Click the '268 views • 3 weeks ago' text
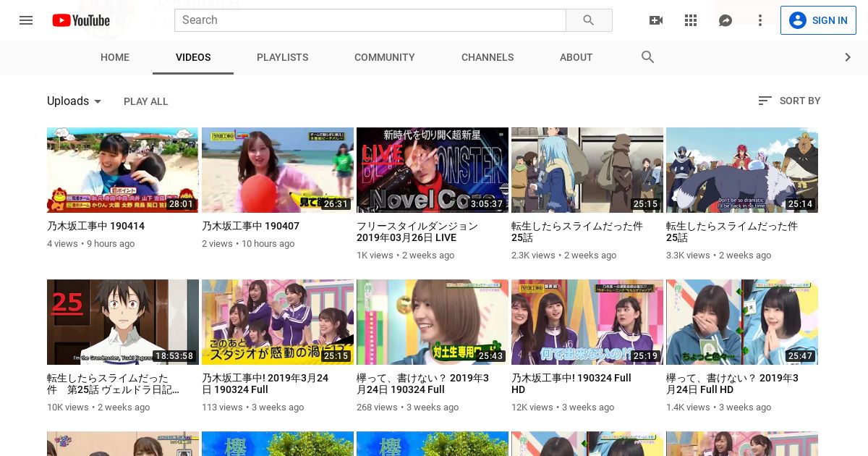 (x=407, y=408)
